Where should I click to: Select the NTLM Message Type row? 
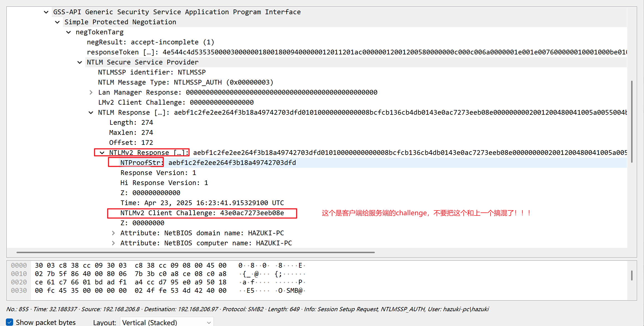pos(185,82)
